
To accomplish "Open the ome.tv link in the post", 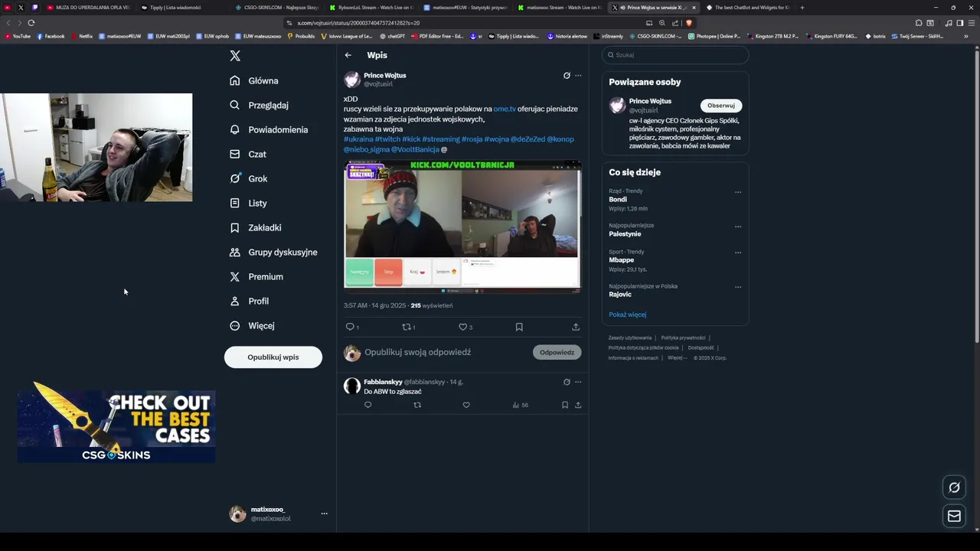I will (x=505, y=109).
